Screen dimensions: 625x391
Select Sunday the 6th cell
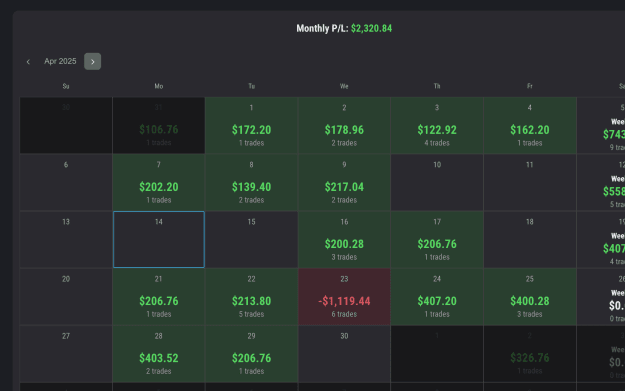66,183
